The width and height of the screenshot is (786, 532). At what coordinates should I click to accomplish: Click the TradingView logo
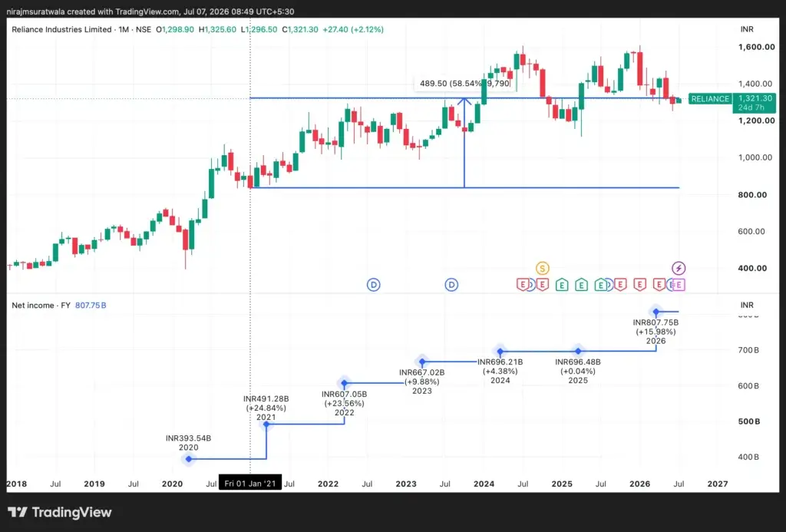(x=60, y=512)
